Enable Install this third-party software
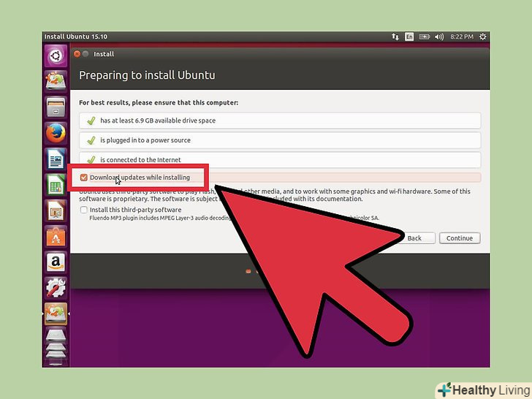This screenshot has width=532, height=399. pos(84,210)
